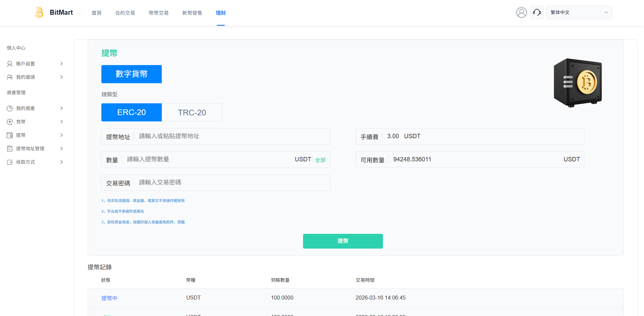
Task: Click the BitMart logo icon
Action: pos(39,12)
